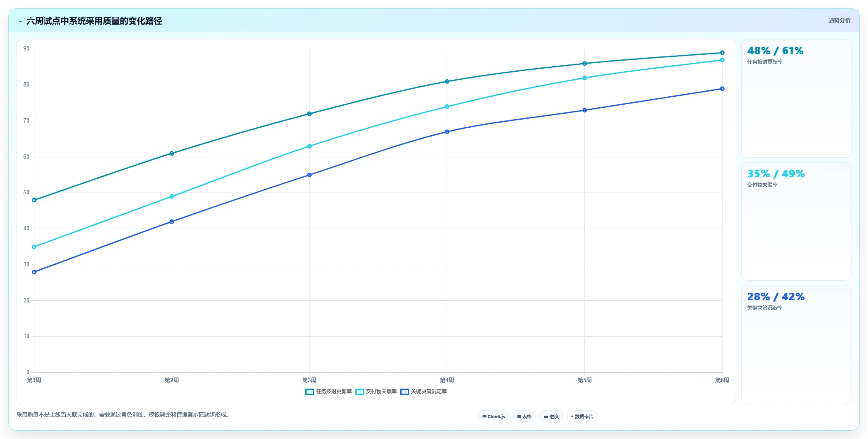Click the 关键决策沉淀率 point at 第4周 (67)
The height and width of the screenshot is (439, 868).
447,131
